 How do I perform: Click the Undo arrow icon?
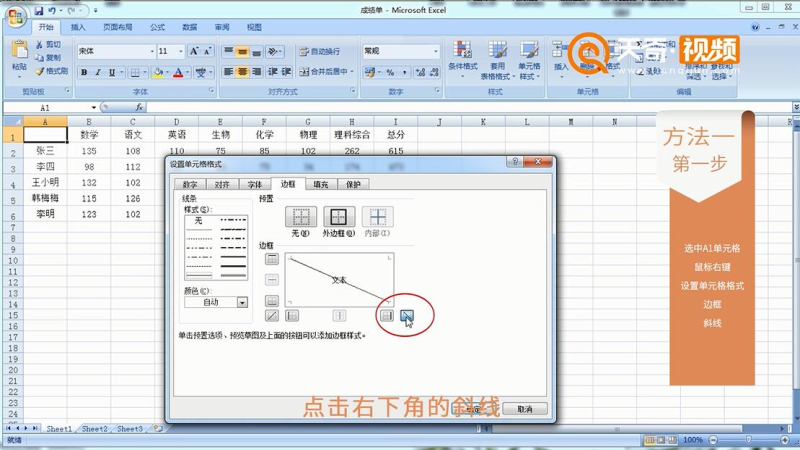click(52, 10)
